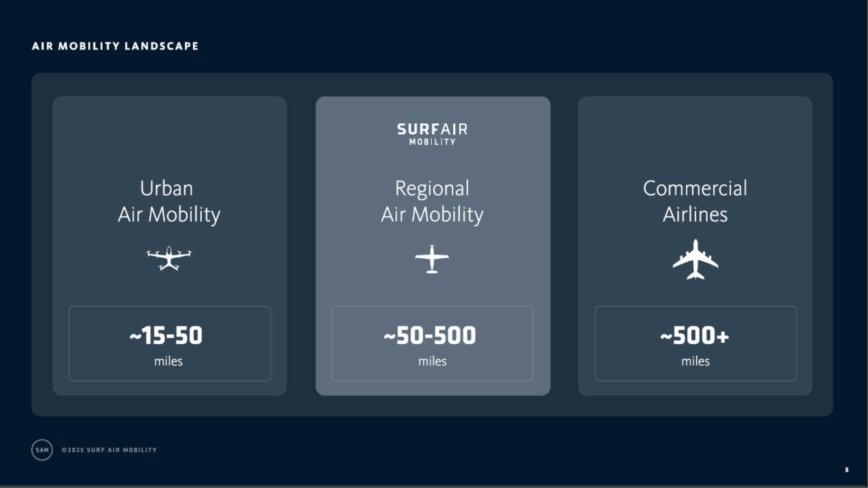Click the jumbo jet airliner icon
The image size is (868, 488).
point(695,259)
